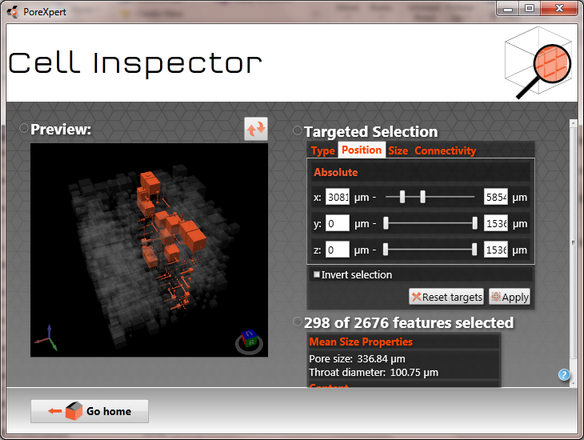The image size is (584, 440).
Task: Click the orange swap-arrows icon above preview
Action: (256, 129)
